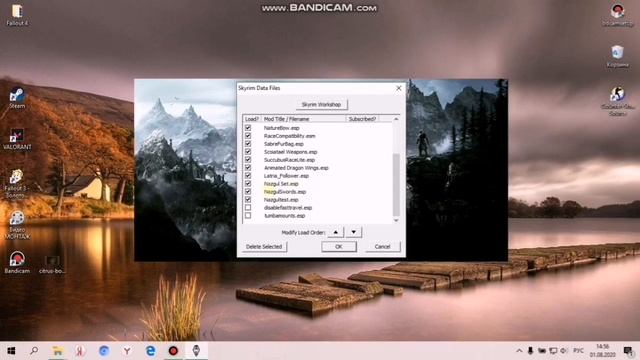Screen dimensions: 640x360
Task: Open taskbar search magnifier
Action: 34,351
